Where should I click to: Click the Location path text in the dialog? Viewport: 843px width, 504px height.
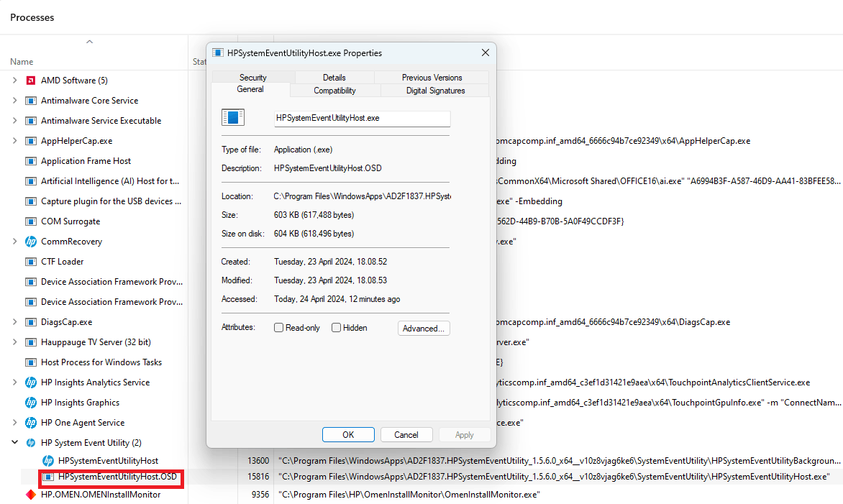(x=362, y=197)
